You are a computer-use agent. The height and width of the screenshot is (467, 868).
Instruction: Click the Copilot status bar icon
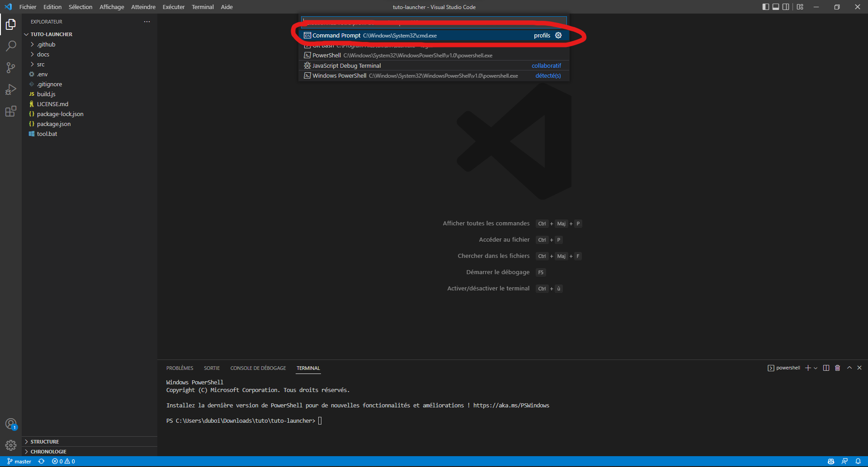831,461
